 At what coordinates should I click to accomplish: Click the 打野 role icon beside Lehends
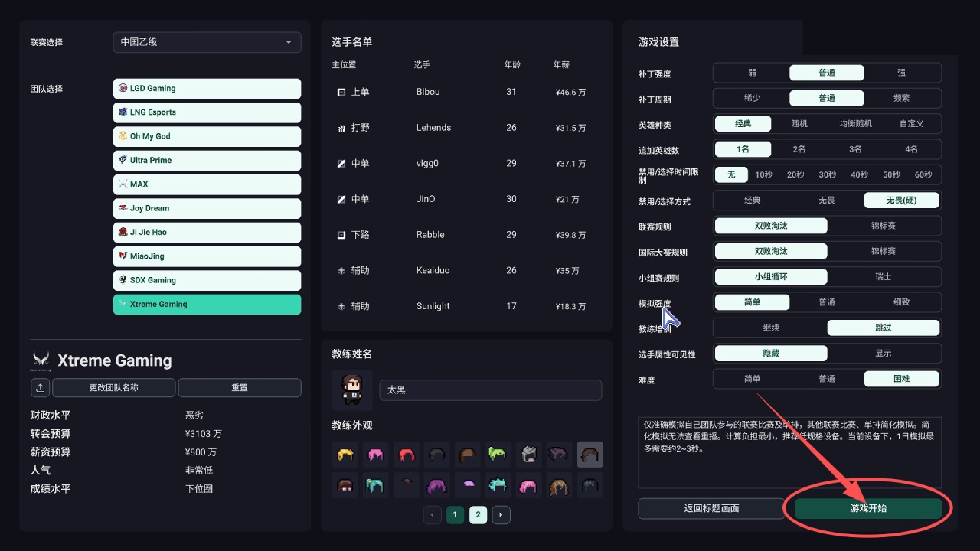pos(341,128)
